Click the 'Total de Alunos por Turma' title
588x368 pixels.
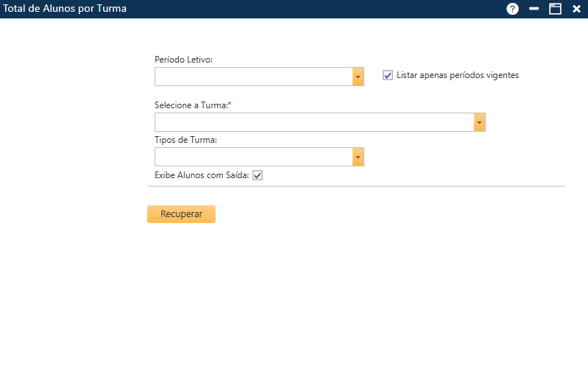(x=65, y=9)
